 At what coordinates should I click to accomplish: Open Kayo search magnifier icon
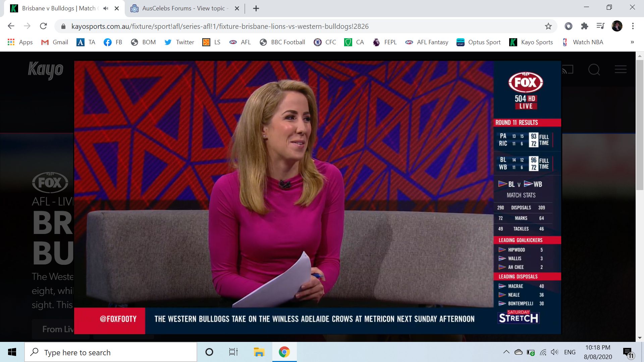tap(594, 70)
